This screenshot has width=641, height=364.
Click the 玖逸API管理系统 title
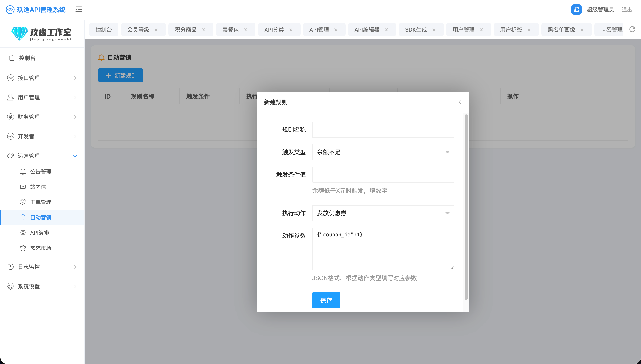coord(41,10)
